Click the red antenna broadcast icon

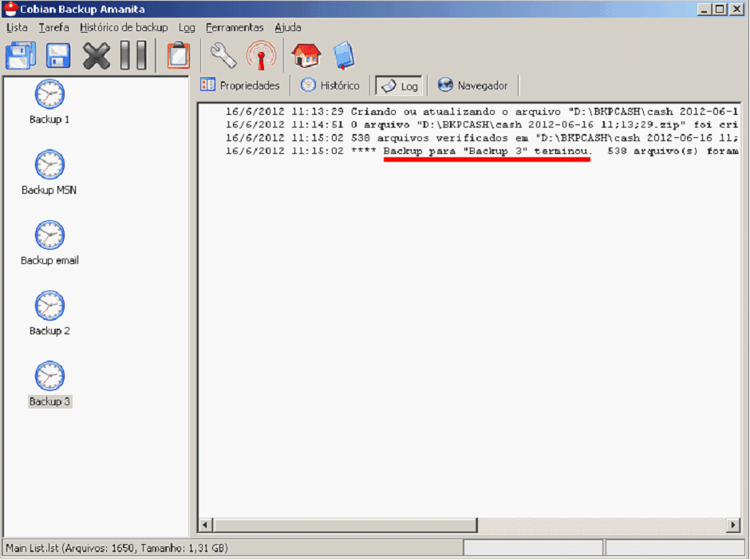[261, 56]
